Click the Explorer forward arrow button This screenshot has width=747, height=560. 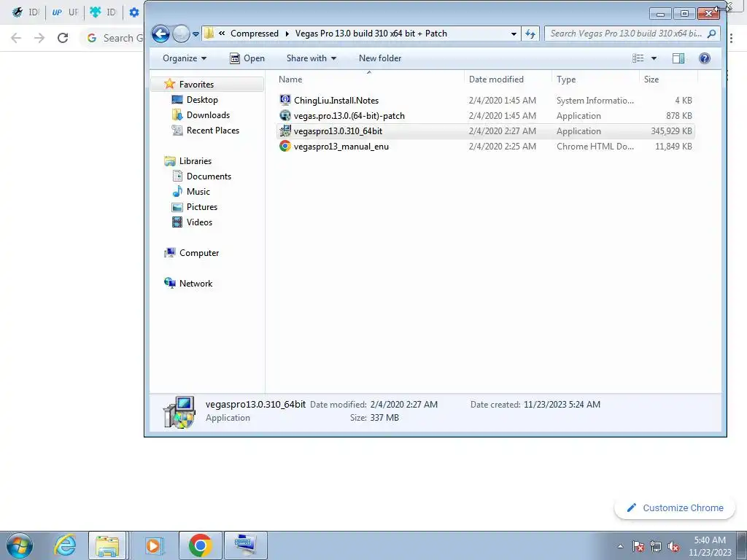tap(181, 34)
